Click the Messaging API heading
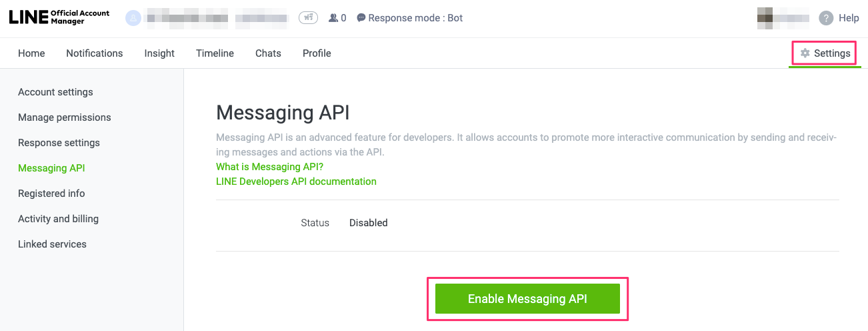868x331 pixels. [283, 112]
